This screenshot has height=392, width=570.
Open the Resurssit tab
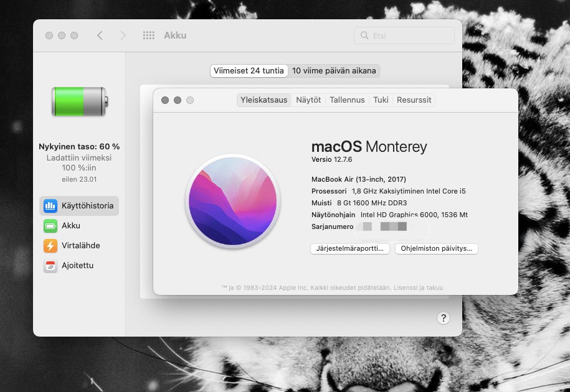pos(414,100)
